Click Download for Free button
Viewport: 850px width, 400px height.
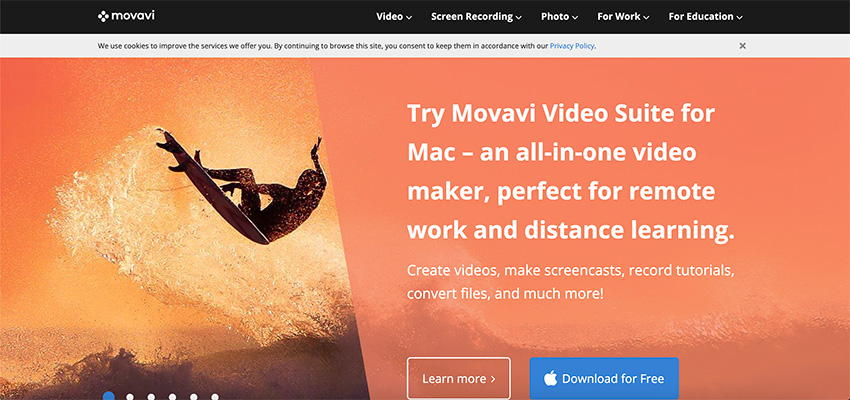[604, 378]
